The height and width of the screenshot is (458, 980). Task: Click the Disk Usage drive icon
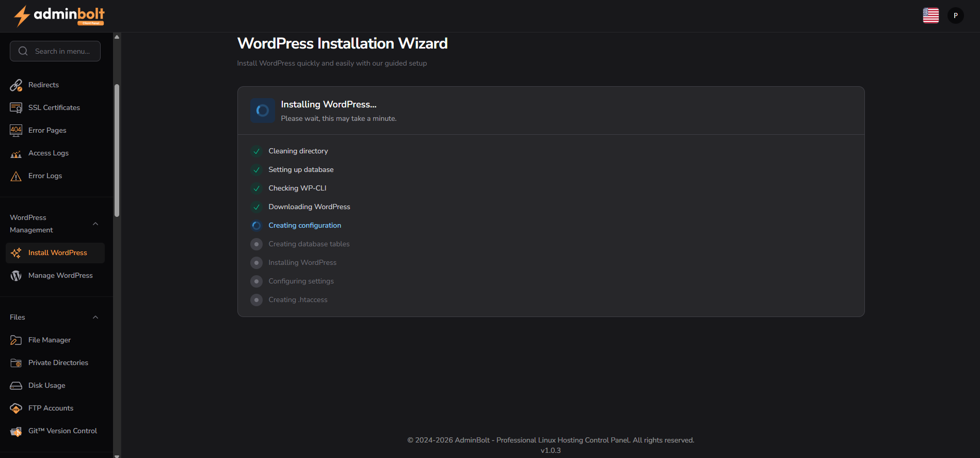16,386
